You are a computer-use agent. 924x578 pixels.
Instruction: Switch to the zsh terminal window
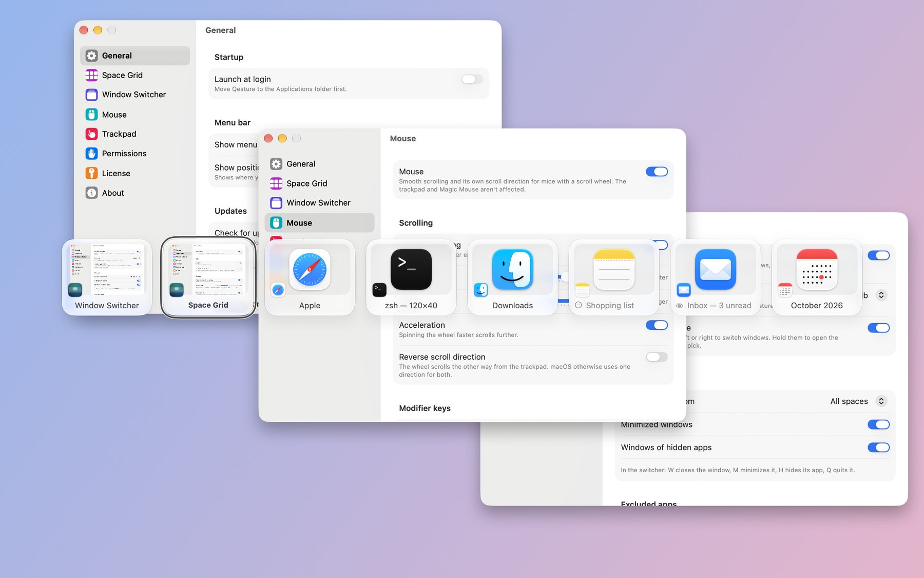[411, 277]
